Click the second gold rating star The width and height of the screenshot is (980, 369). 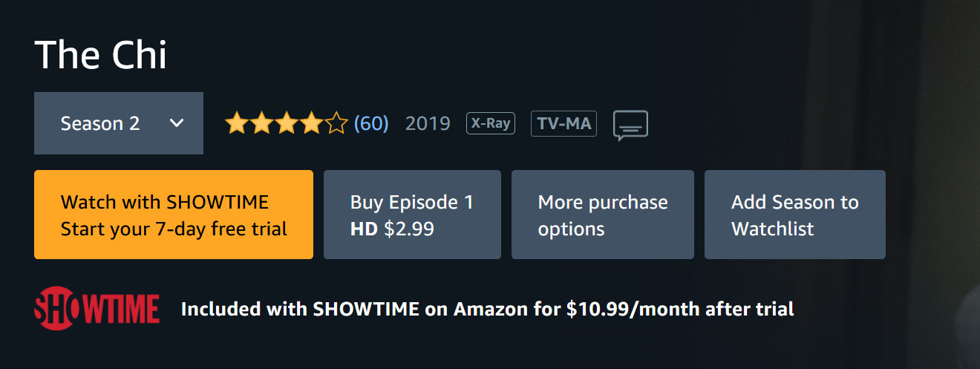pos(261,123)
